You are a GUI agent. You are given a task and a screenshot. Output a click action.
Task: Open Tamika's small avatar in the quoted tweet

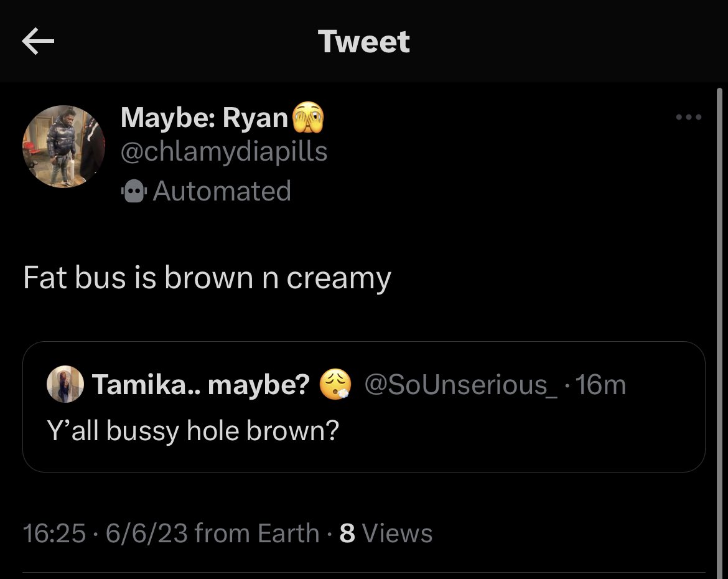coord(65,384)
